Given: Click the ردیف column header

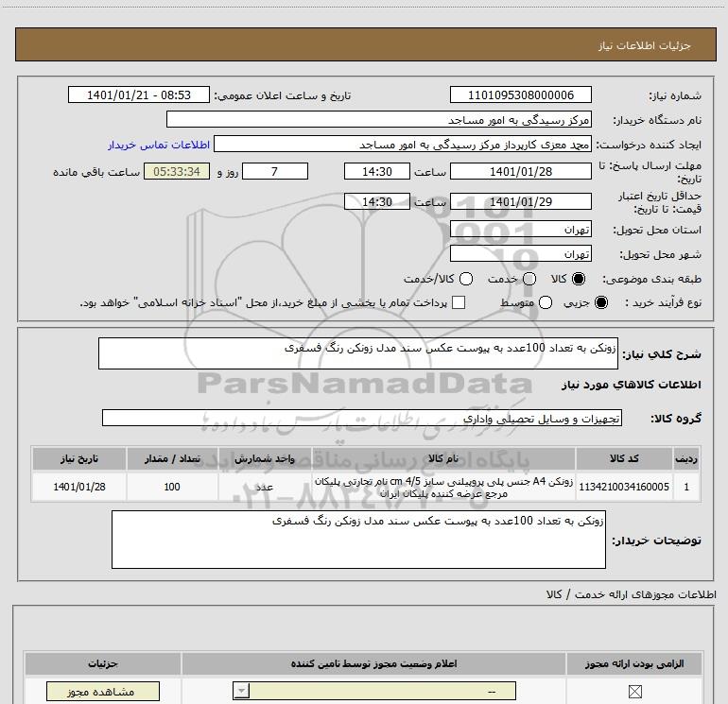Looking at the screenshot, I should tap(686, 458).
